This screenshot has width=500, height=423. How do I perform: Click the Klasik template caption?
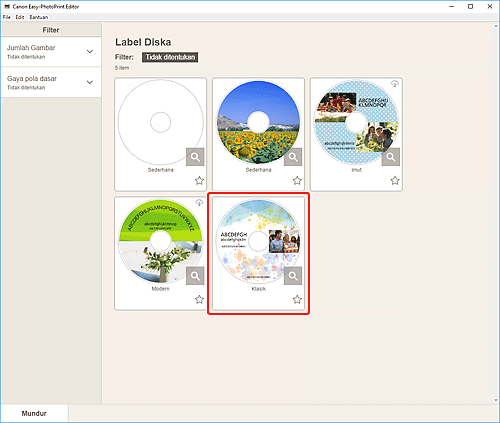pyautogui.click(x=259, y=289)
